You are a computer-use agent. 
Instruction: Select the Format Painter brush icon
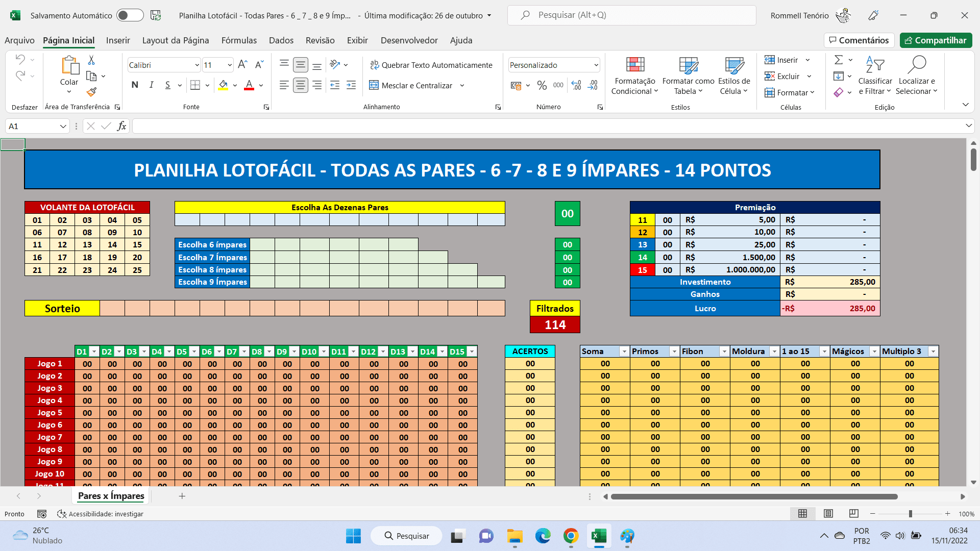(91, 92)
